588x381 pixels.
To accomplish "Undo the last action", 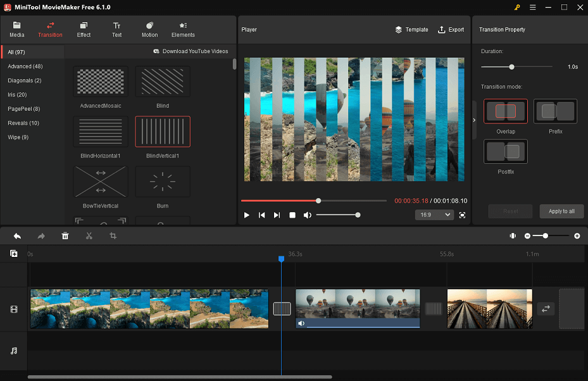I will click(17, 236).
